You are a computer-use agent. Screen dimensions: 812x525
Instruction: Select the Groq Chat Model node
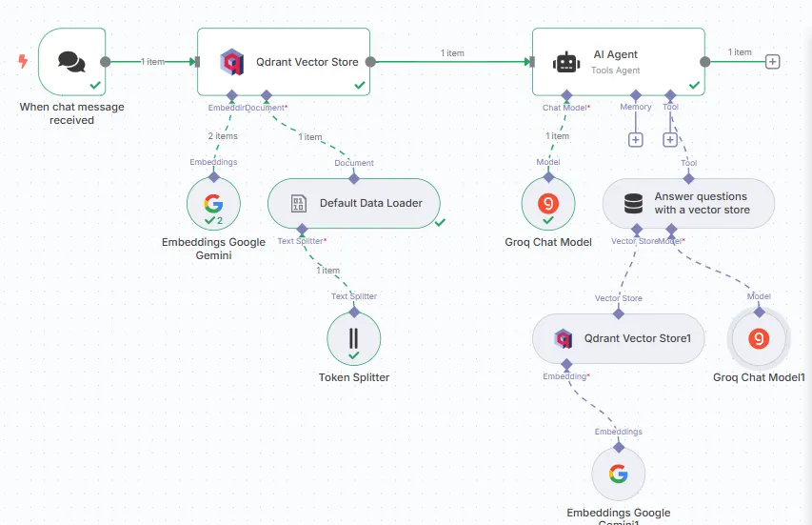click(548, 204)
